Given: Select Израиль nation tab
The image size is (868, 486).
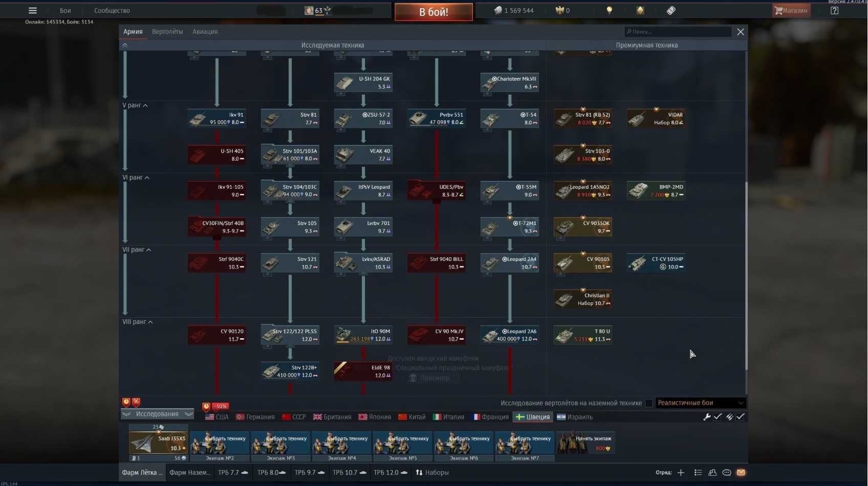Looking at the screenshot, I should click(575, 417).
